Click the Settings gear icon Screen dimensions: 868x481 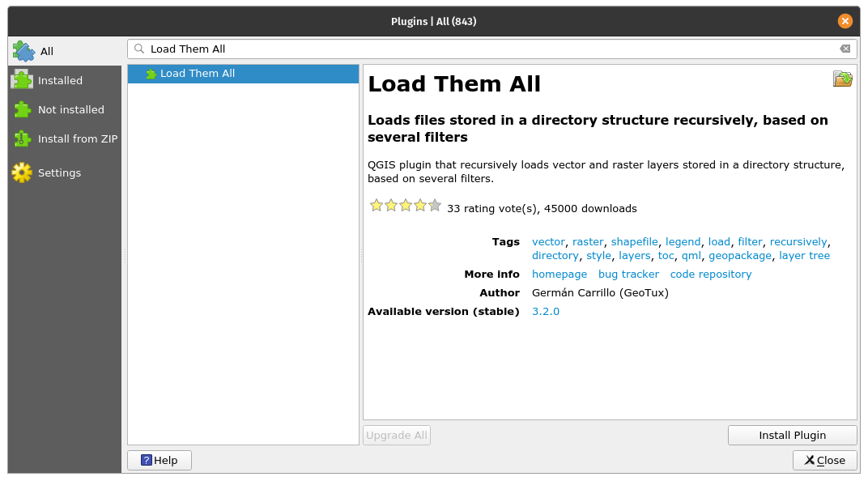click(22, 172)
